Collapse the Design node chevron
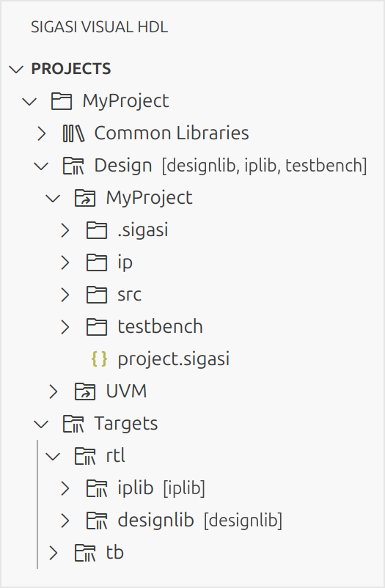The width and height of the screenshot is (385, 588). click(41, 166)
